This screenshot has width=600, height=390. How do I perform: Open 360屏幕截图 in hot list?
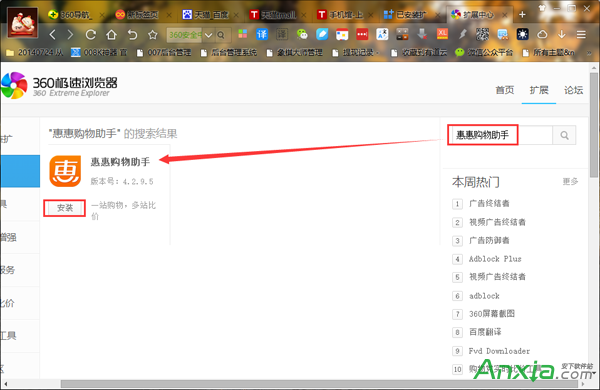click(x=492, y=314)
